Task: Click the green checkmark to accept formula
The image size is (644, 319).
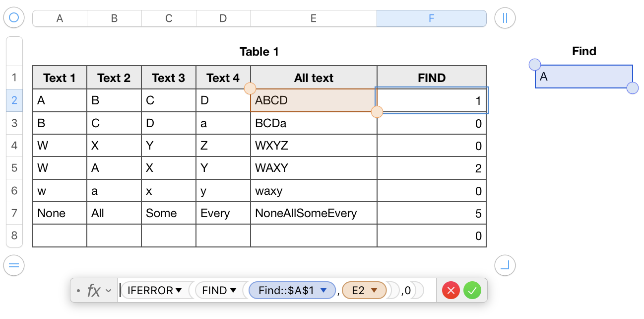Action: point(472,291)
